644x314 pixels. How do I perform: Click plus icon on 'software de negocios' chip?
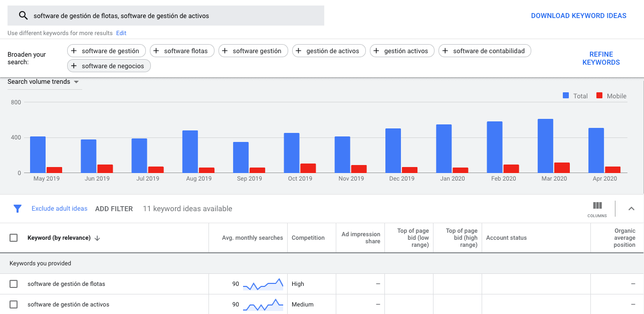(x=74, y=66)
